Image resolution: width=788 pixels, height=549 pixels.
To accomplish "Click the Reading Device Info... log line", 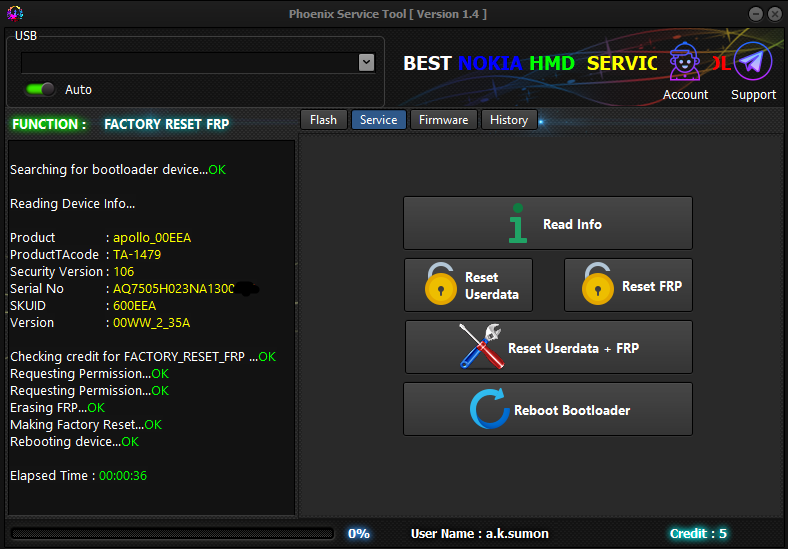I will pyautogui.click(x=72, y=204).
